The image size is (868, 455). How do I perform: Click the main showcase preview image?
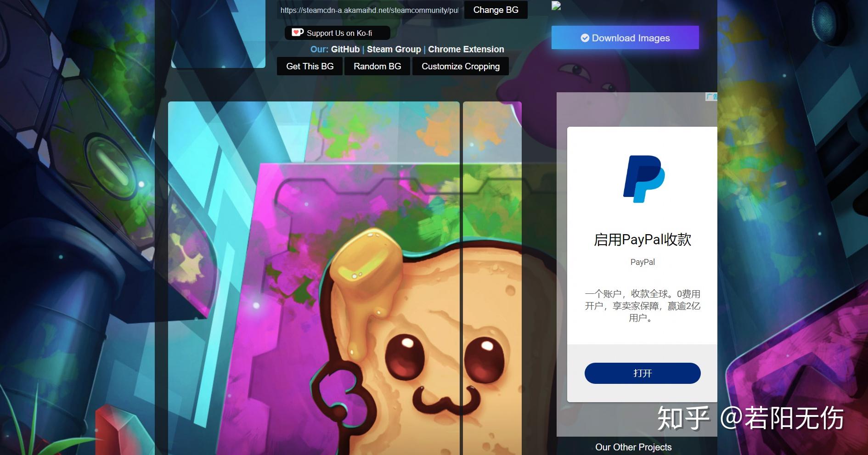(314, 278)
